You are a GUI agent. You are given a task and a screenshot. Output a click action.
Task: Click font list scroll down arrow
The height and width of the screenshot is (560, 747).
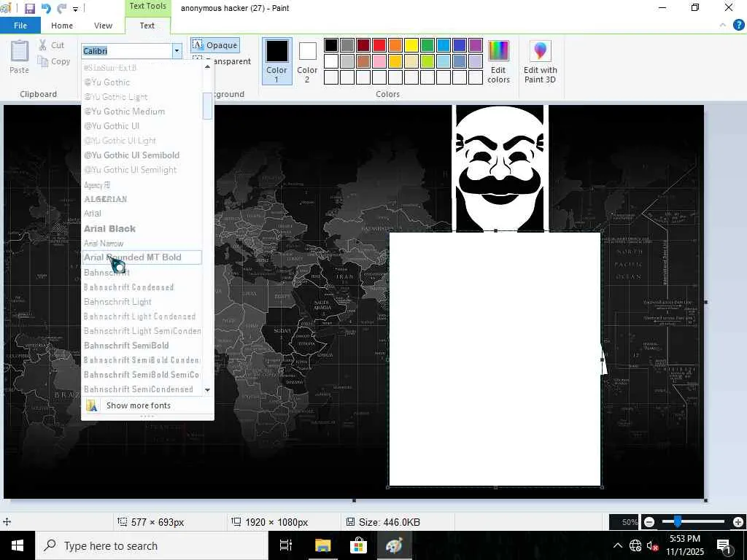coord(207,390)
